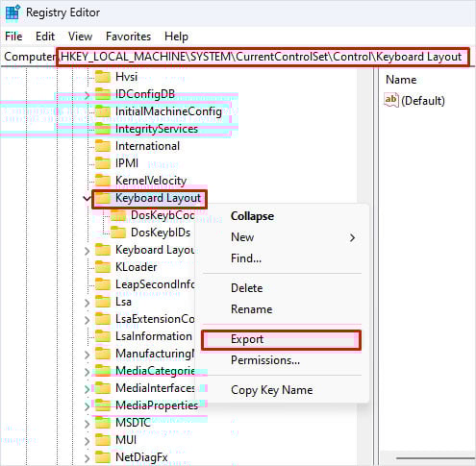476x466 pixels.
Task: Collapse the Keyboard Layout key chevron
Action: pos(87,198)
